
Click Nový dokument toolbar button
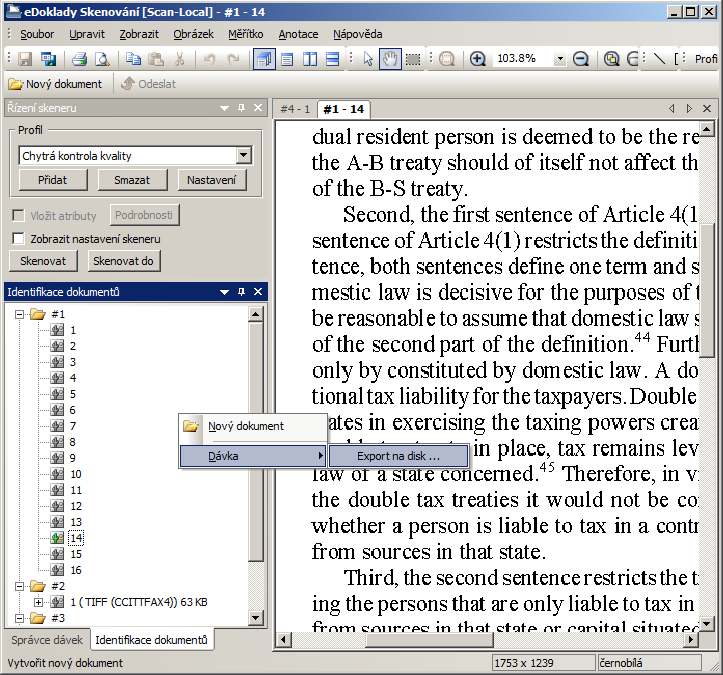[x=56, y=84]
